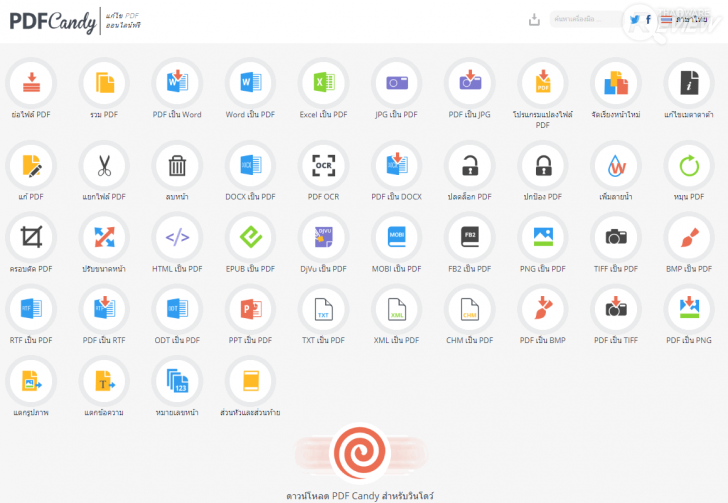The height and width of the screenshot is (503, 728).
Task: Open the Rotate PDF icon
Action: point(689,165)
